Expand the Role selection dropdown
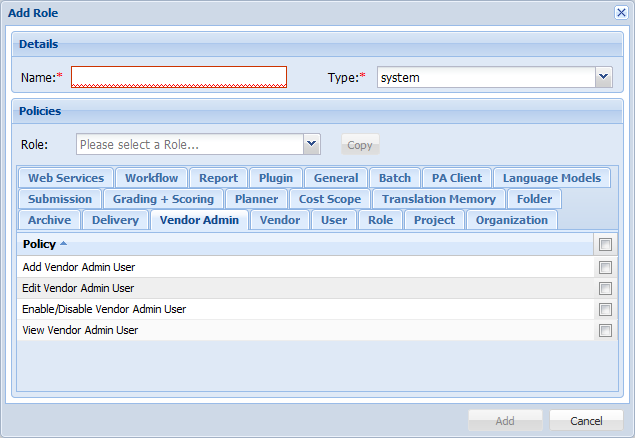Image resolution: width=635 pixels, height=438 pixels. click(312, 145)
